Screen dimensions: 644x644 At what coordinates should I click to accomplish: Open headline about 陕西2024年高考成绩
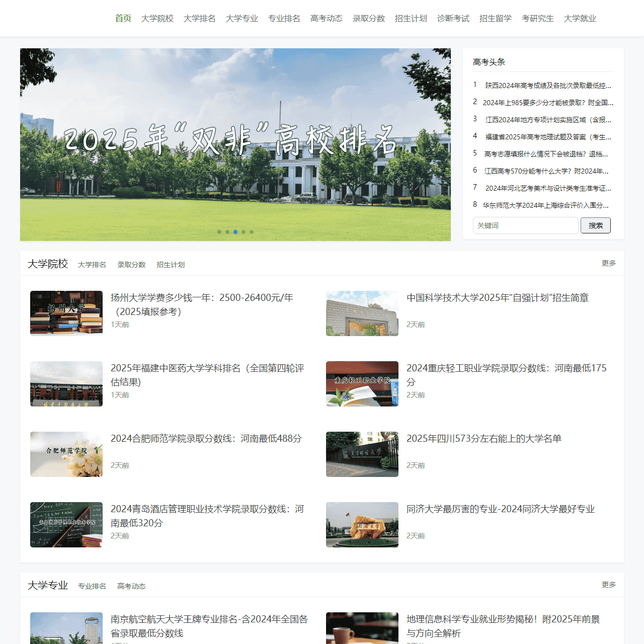coord(547,86)
